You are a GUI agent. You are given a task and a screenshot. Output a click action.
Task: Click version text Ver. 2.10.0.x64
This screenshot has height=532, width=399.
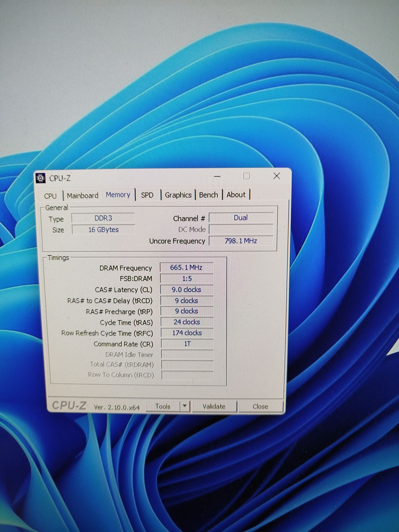click(x=117, y=407)
